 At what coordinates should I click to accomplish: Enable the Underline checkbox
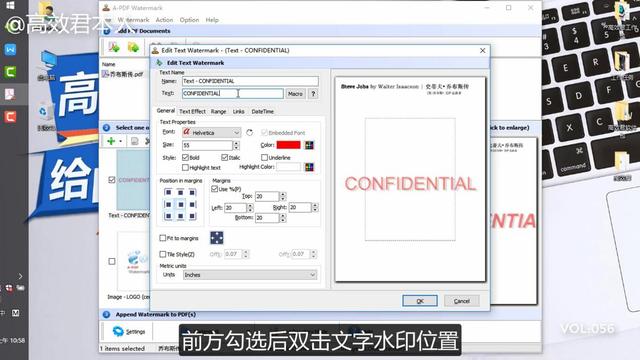coord(264,157)
